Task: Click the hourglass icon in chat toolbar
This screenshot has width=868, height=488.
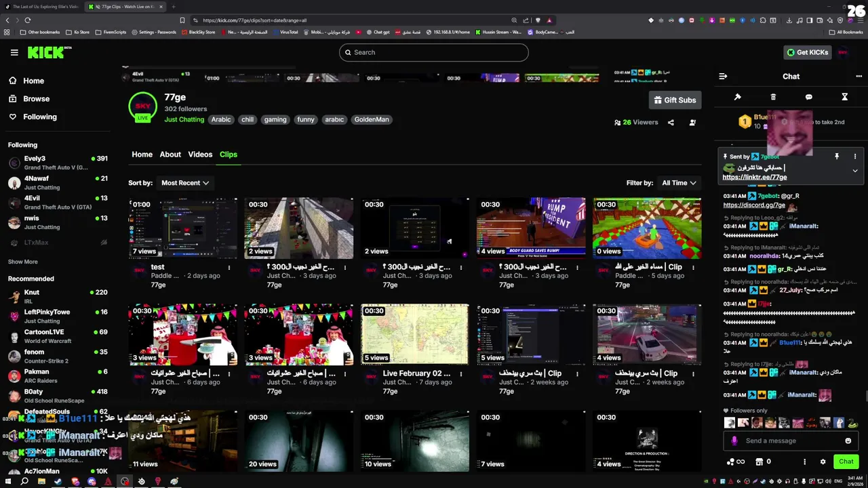Action: (x=844, y=97)
